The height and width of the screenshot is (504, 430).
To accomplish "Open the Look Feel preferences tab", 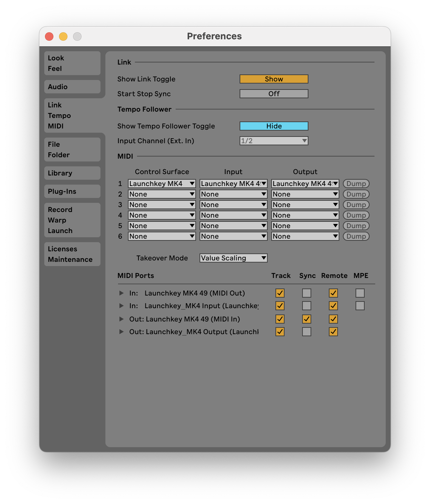I will click(72, 63).
